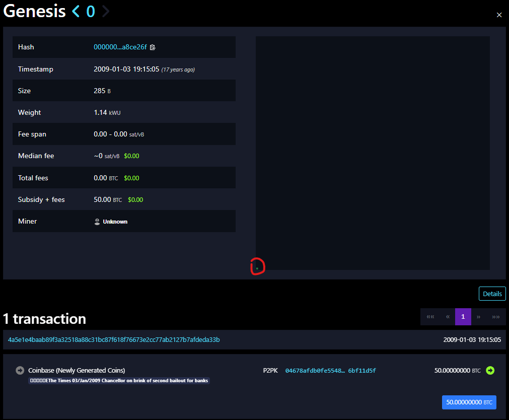Jump to first transaction page with «« icon
This screenshot has height=420, width=509.
tap(430, 317)
